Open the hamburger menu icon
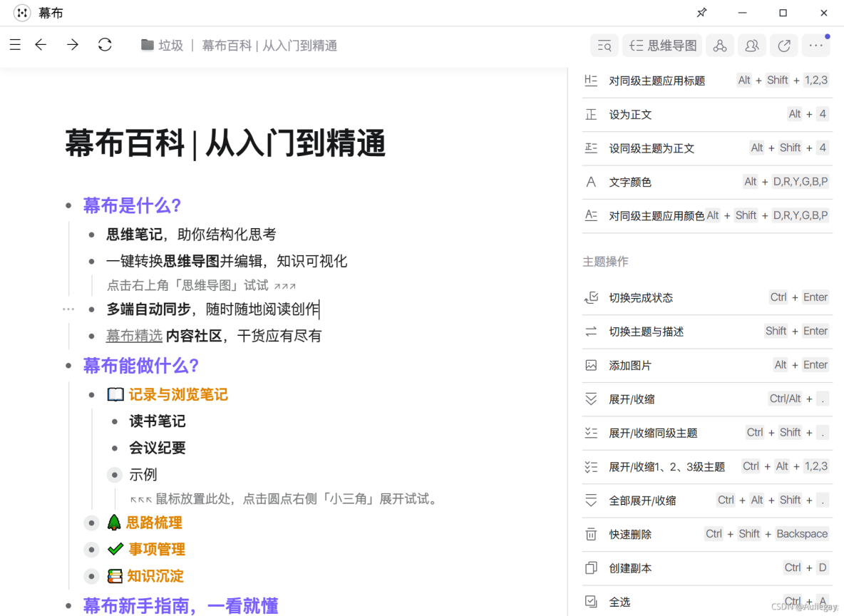 pyautogui.click(x=15, y=44)
